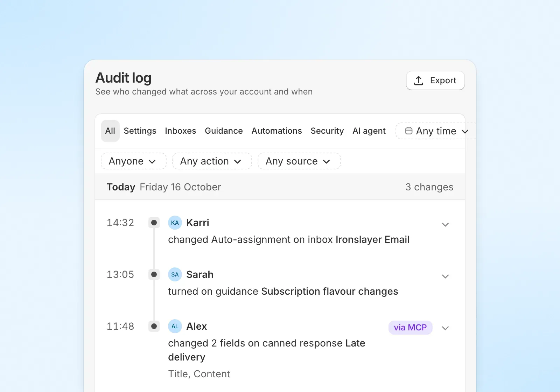Open the Any source filter dropdown

click(299, 161)
